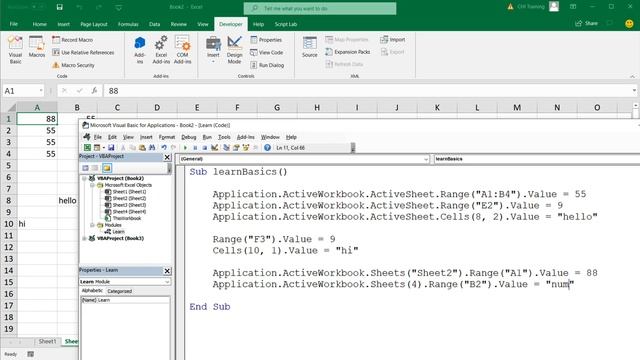Switch to the Home ribbon tab
This screenshot has width=640, height=360.
click(40, 24)
